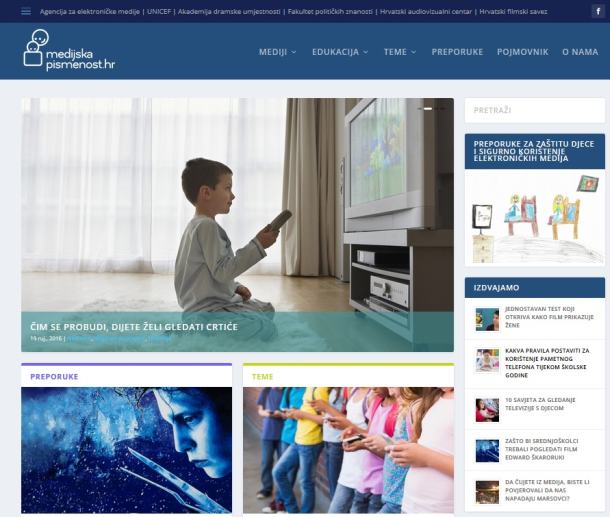Select the active slide indicator on hero slider
The height and width of the screenshot is (517, 610).
427,108
